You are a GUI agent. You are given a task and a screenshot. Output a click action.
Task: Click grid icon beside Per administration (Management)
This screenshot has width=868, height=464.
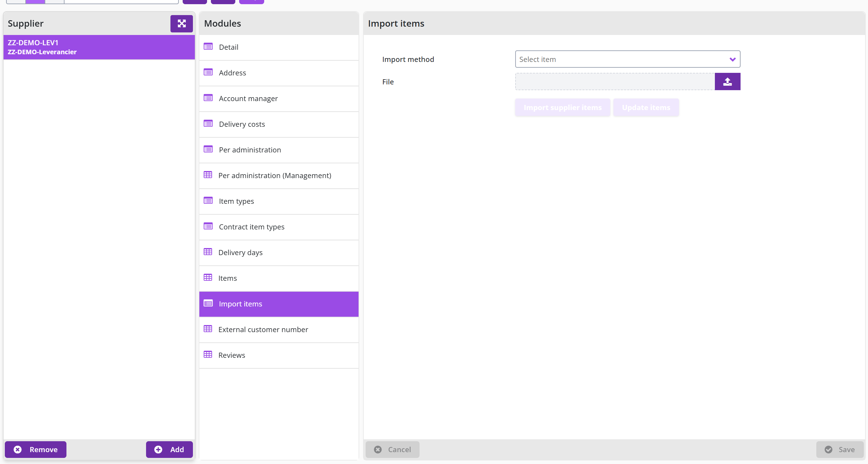pos(208,175)
